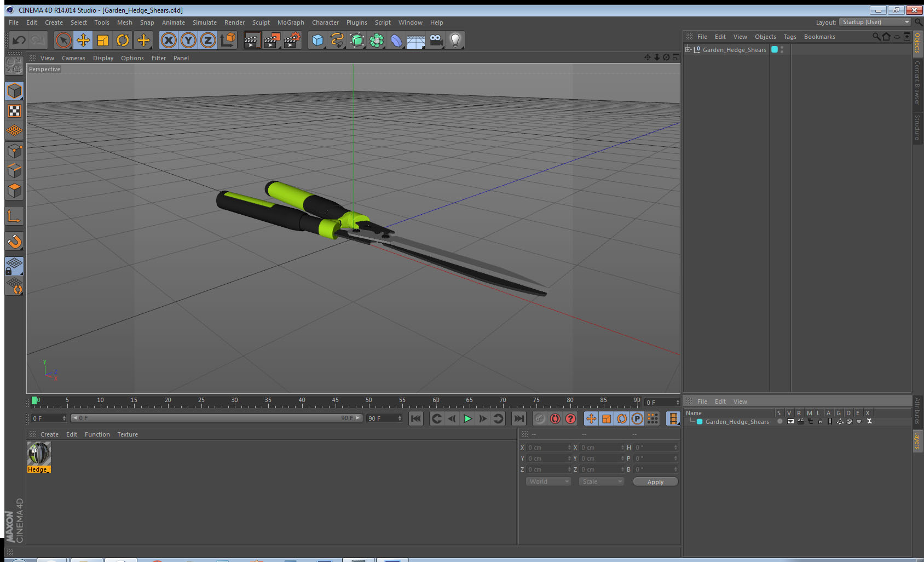Open the array modeling objects icon
924x562 pixels.
[377, 40]
